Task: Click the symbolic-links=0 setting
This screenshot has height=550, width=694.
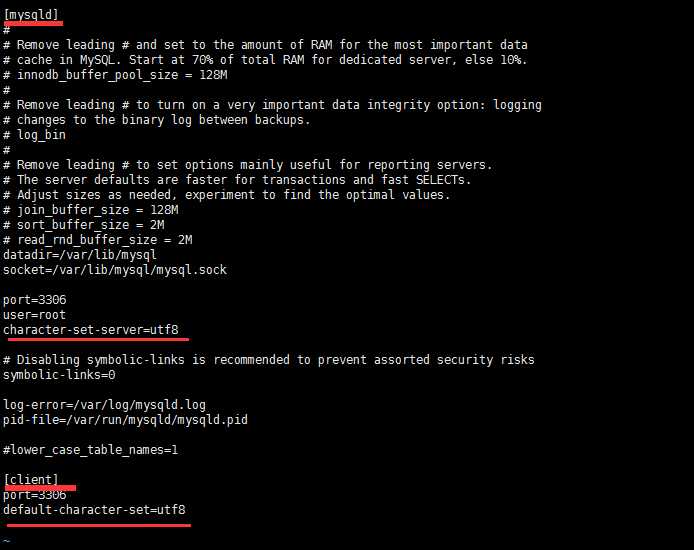Action: click(x=59, y=375)
